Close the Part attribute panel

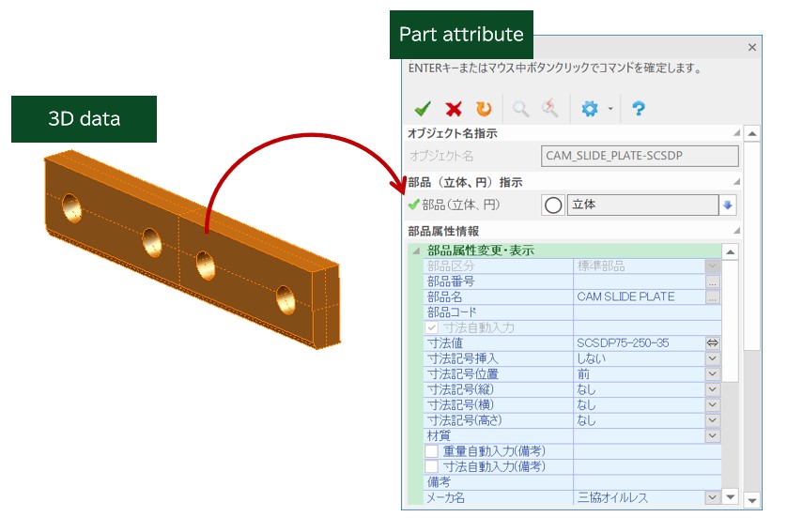point(751,47)
